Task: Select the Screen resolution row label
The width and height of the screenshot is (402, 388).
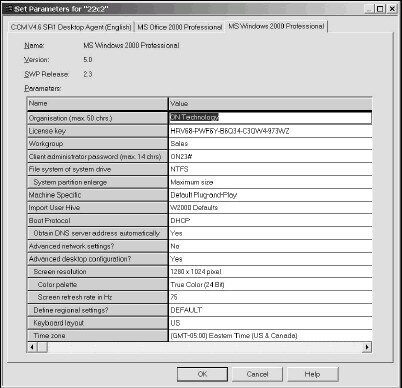Action: point(97,272)
